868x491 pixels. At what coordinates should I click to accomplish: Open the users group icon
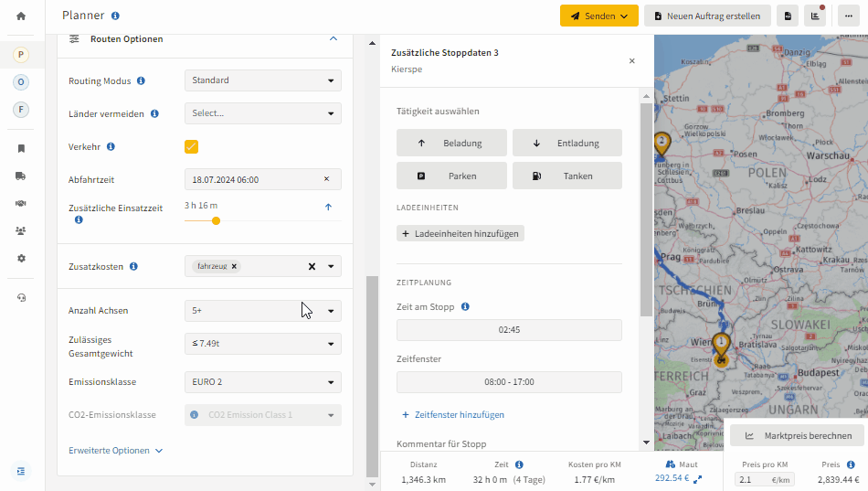[x=21, y=230]
